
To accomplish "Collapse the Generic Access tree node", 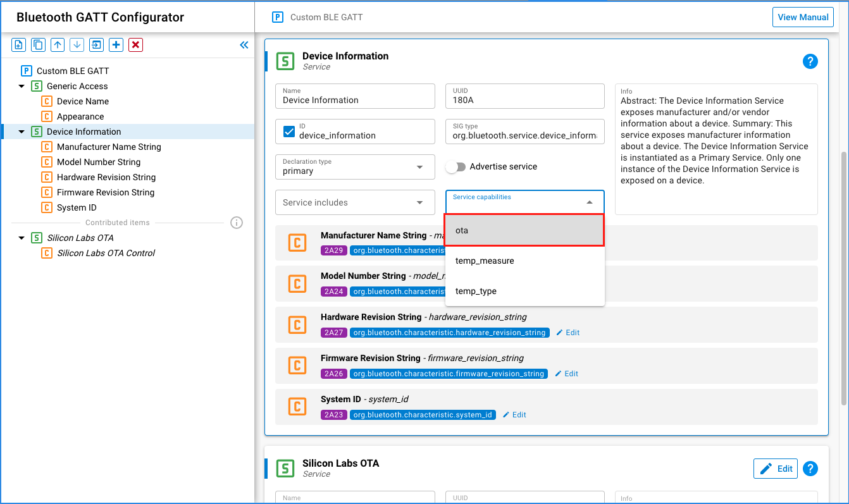I will click(x=22, y=86).
